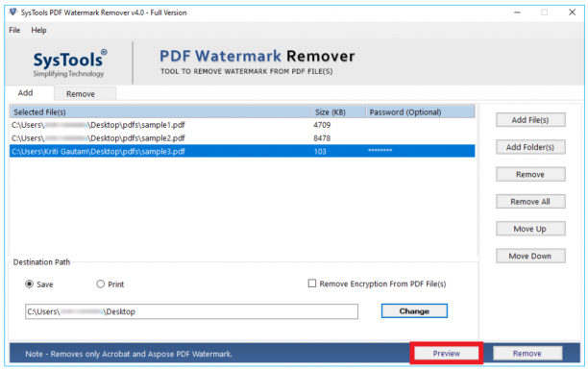Image resolution: width=588 pixels, height=370 pixels.
Task: Click Remove button in bottom bar
Action: click(527, 353)
